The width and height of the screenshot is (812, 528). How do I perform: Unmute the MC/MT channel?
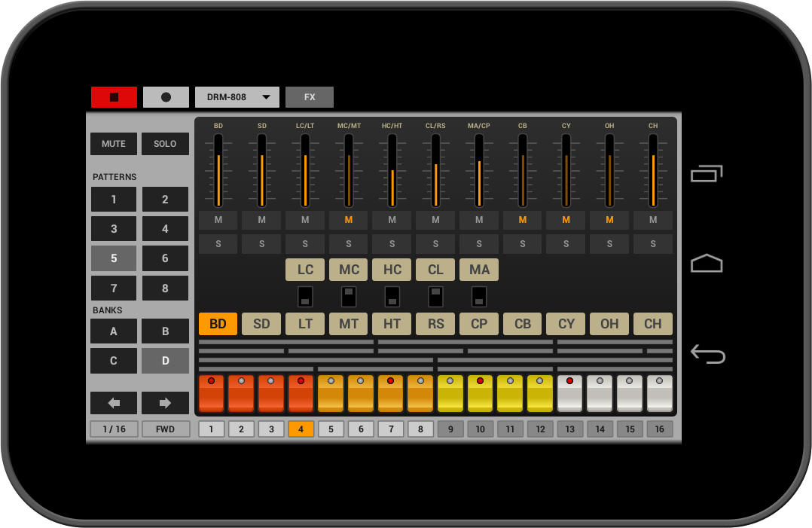pos(349,220)
